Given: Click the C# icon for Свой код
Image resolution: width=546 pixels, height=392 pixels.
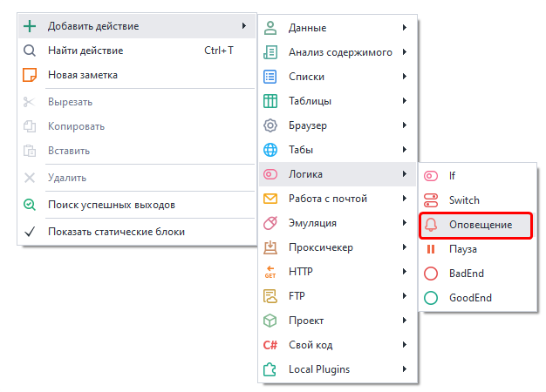Looking at the screenshot, I should coord(270,345).
